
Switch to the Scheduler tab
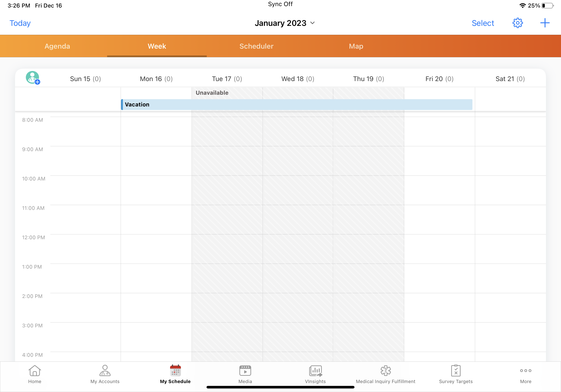pos(256,46)
